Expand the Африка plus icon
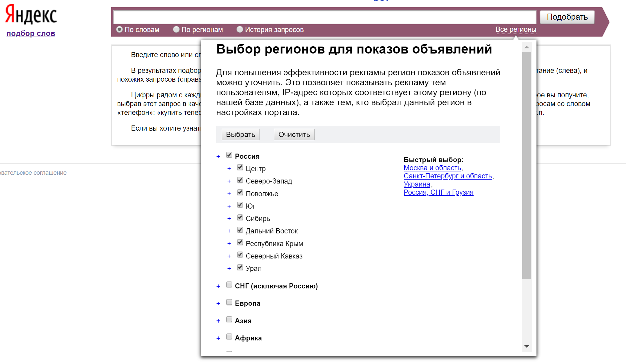This screenshot has width=626, height=364. coord(218,338)
